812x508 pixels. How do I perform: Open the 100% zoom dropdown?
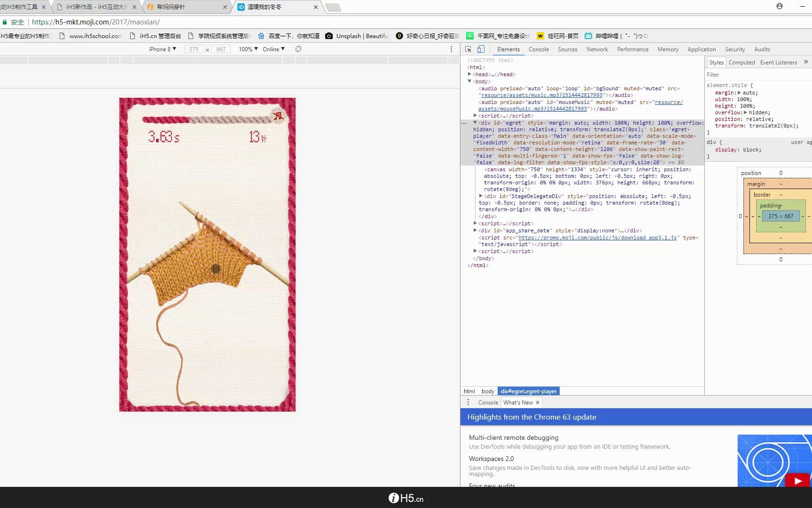248,49
